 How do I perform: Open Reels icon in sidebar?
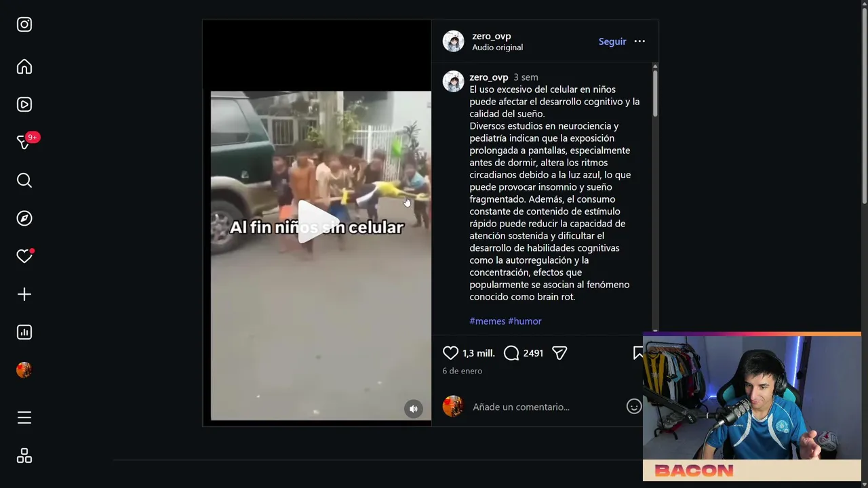click(x=24, y=104)
